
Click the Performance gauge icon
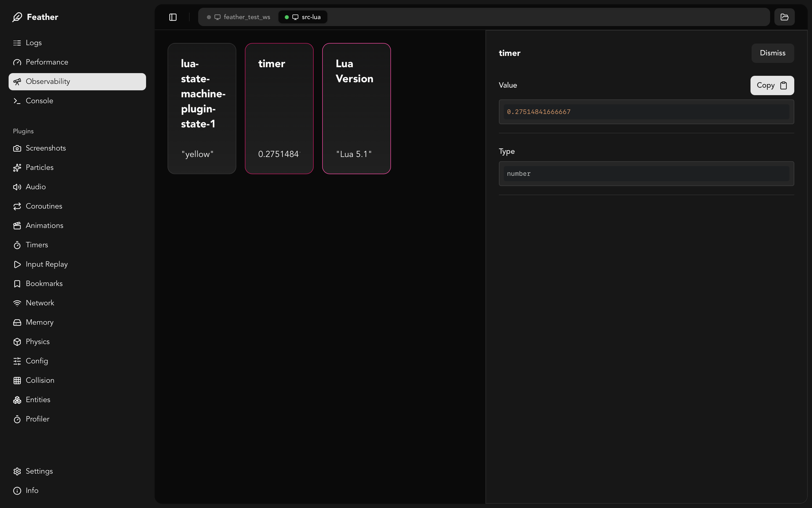(x=17, y=62)
